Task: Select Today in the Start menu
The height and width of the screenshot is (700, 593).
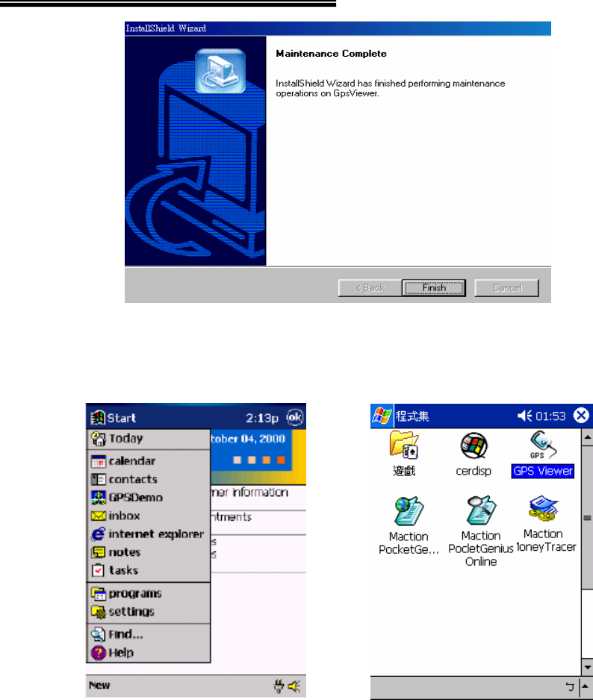Action: pos(149,439)
